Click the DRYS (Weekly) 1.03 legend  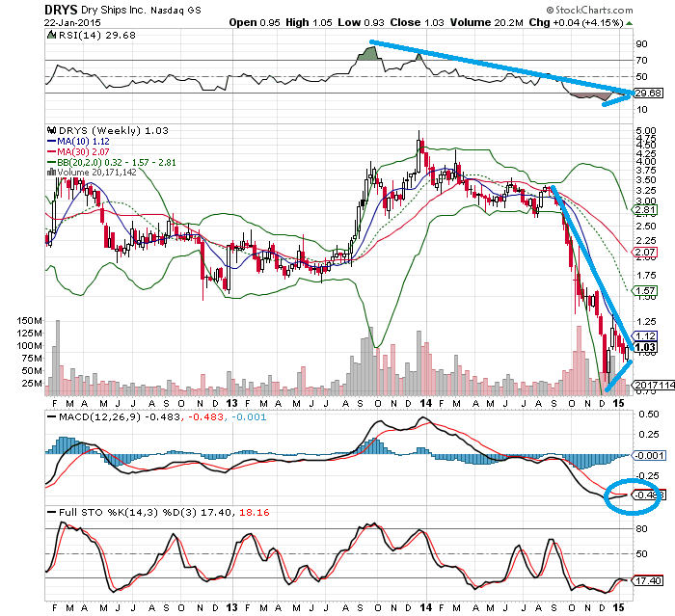coord(113,130)
